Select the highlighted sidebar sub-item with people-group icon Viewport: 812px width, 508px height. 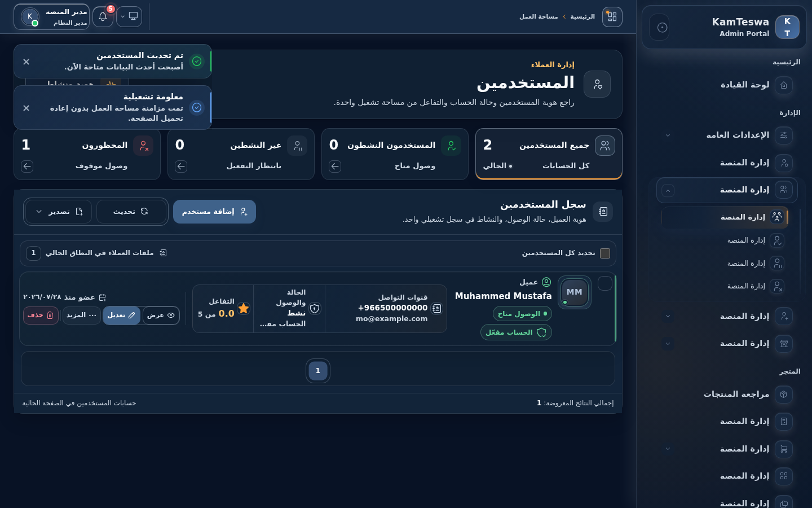[x=725, y=217]
